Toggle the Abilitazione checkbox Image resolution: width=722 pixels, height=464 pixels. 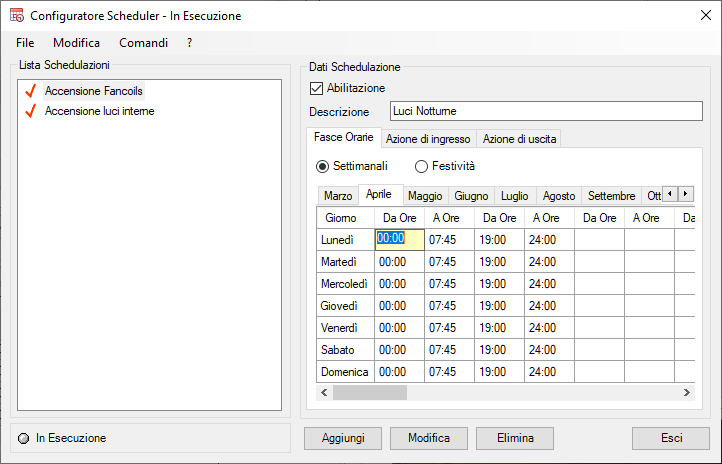pos(317,88)
